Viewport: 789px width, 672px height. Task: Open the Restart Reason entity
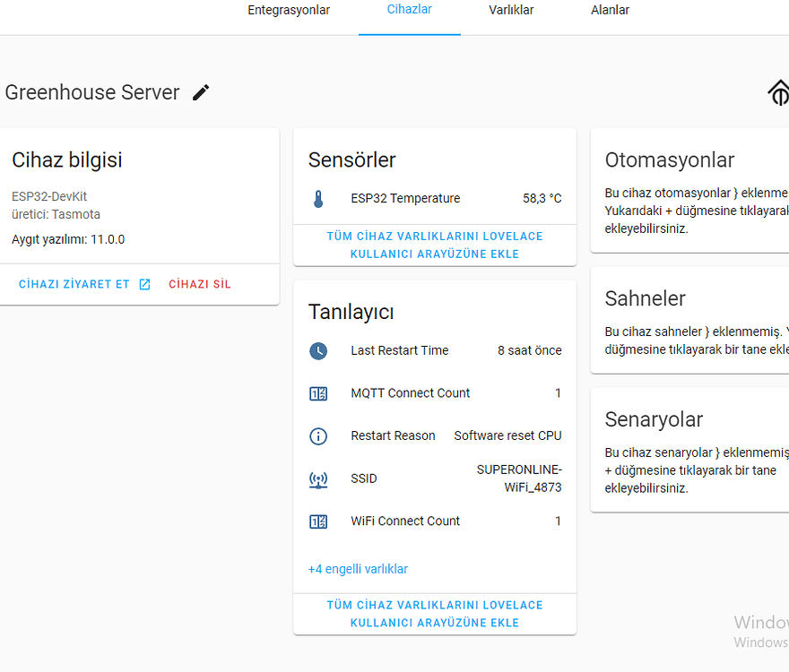[435, 436]
